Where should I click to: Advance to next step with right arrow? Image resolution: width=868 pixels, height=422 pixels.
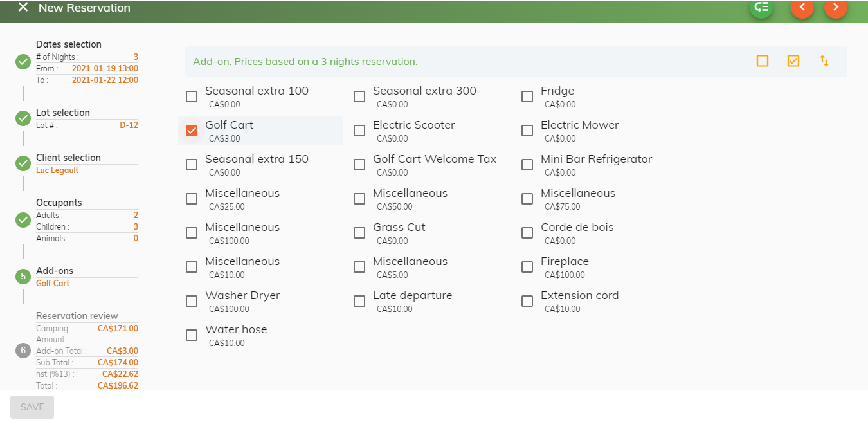click(836, 7)
